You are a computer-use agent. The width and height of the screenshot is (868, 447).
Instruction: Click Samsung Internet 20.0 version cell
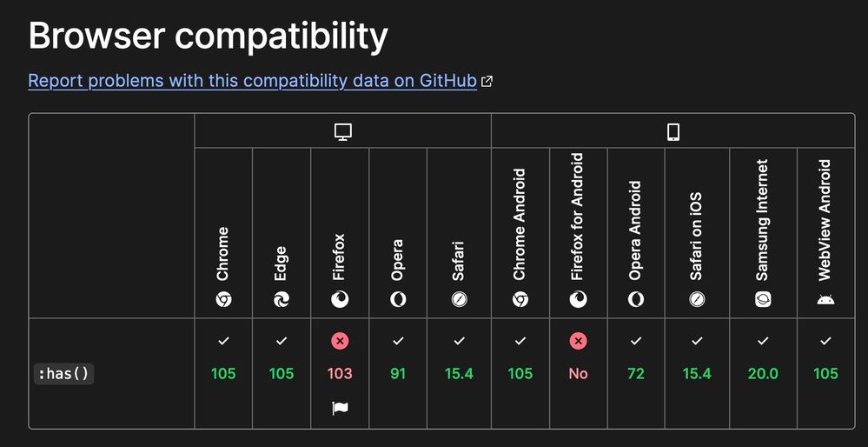(763, 374)
